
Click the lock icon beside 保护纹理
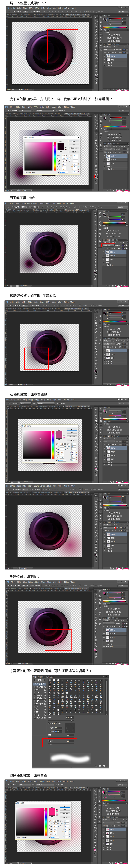(45, 718)
